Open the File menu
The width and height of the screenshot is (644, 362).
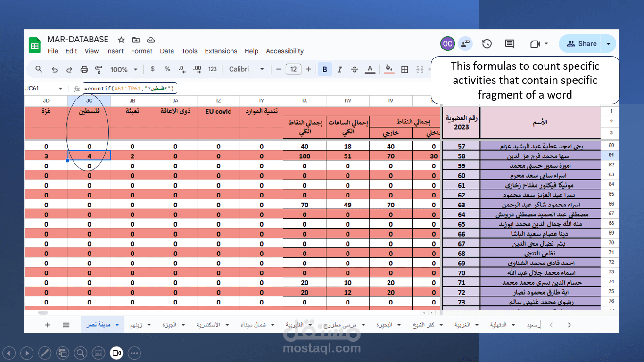tap(53, 51)
